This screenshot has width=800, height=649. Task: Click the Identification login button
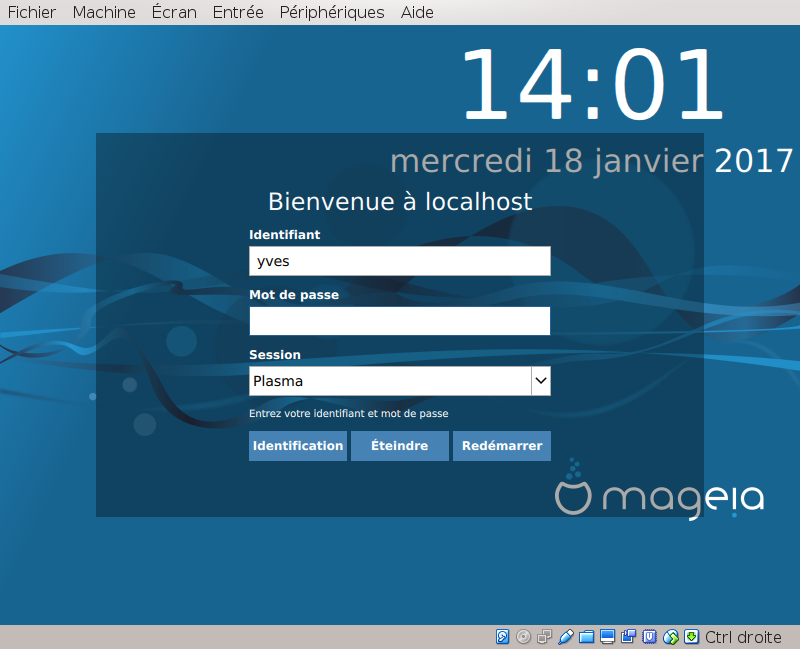298,446
